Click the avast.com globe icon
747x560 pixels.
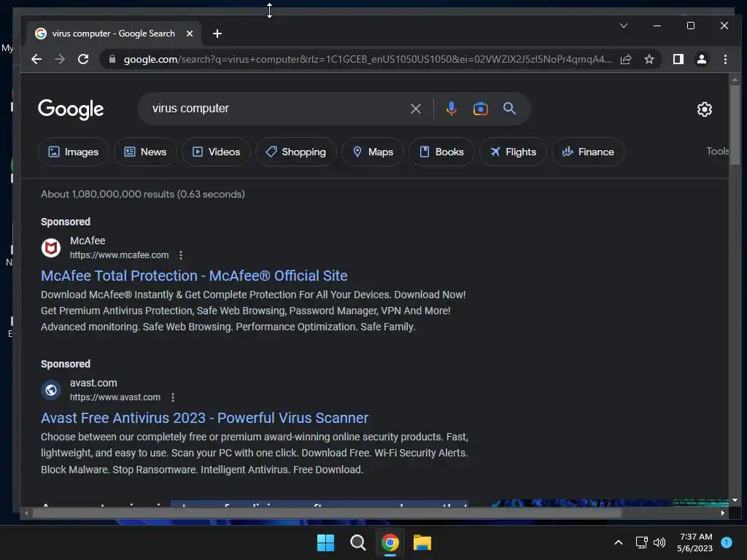click(x=51, y=390)
